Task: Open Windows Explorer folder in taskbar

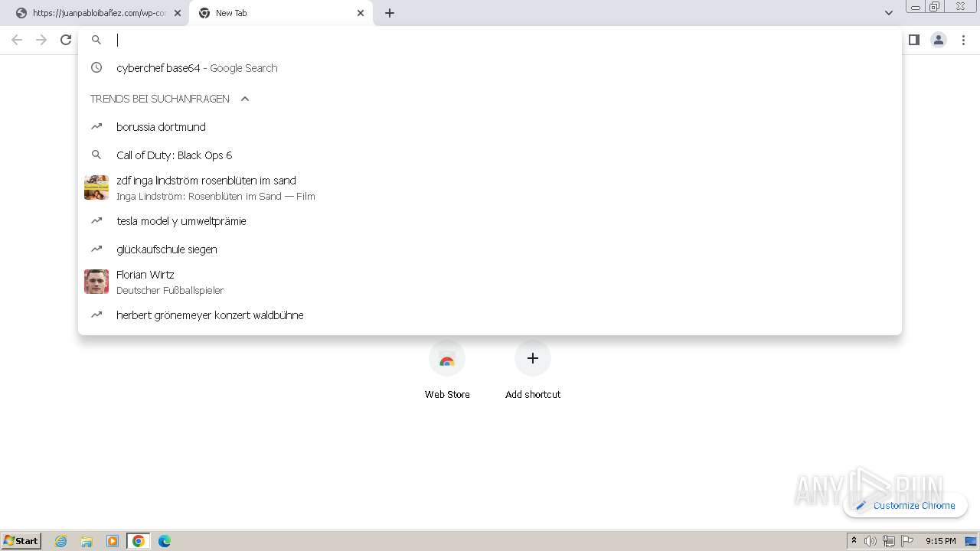Action: tap(87, 541)
